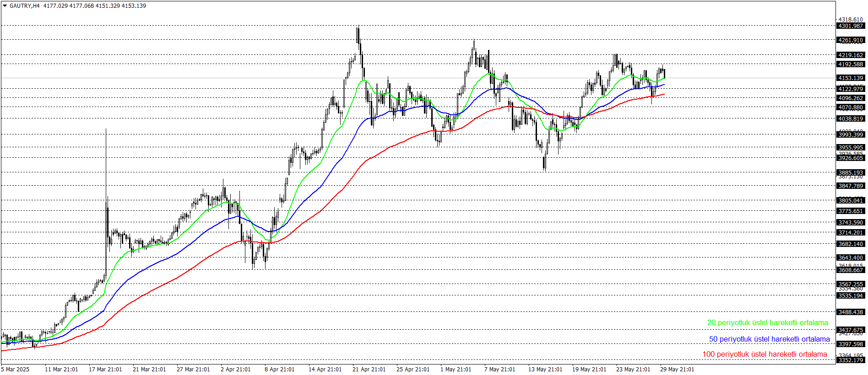Click the 3743.590 price level label
Viewport: 868px width, 375px height.
tap(851, 223)
